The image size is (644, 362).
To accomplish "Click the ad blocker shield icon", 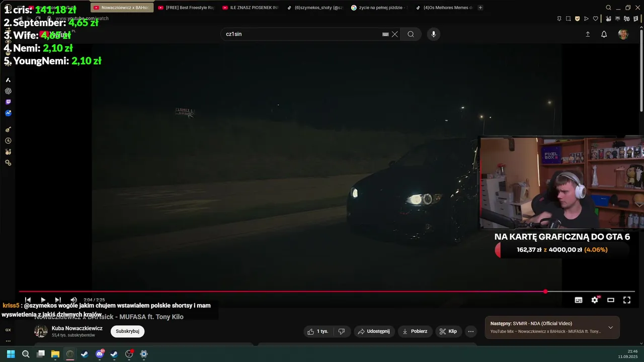I will click(577, 19).
